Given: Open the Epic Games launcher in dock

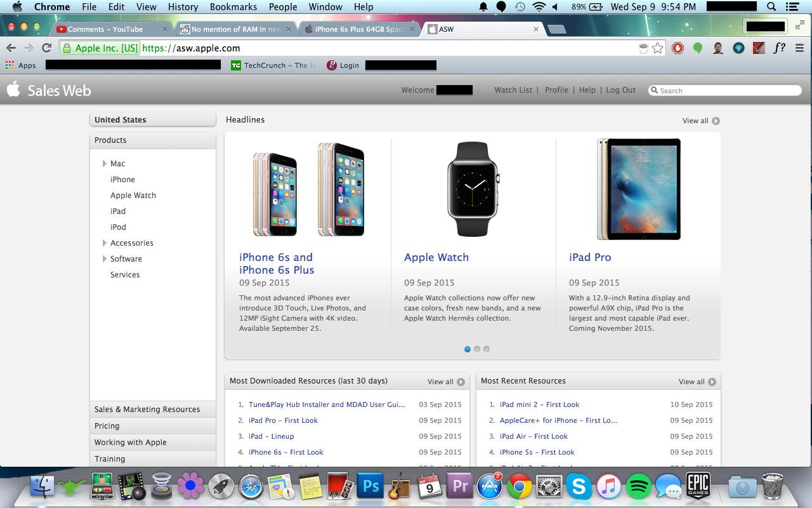Looking at the screenshot, I should point(698,486).
